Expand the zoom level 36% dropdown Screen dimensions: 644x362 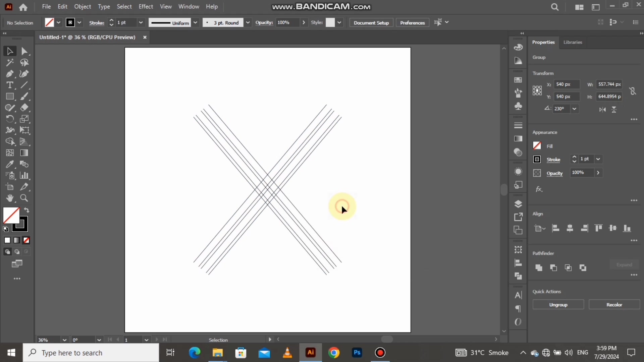point(64,340)
